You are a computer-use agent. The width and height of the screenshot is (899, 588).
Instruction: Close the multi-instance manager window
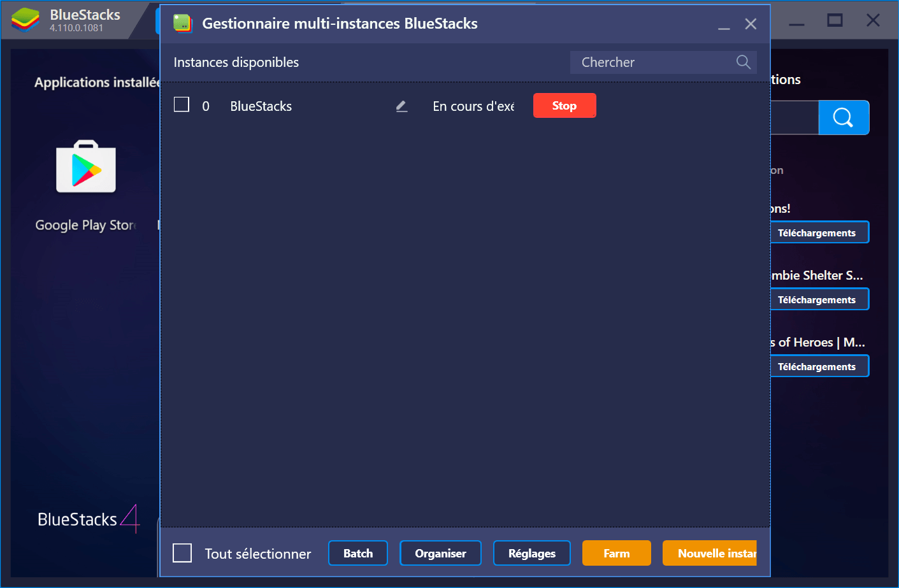tap(751, 24)
